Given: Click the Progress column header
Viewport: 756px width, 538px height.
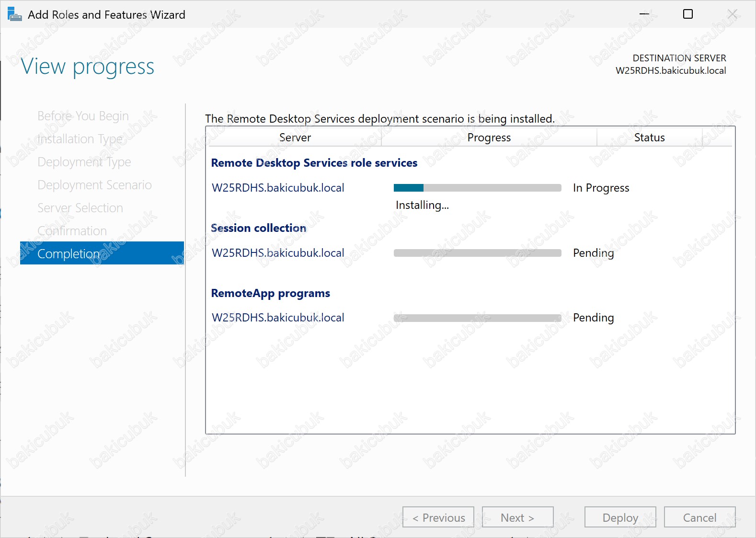Looking at the screenshot, I should pos(489,137).
